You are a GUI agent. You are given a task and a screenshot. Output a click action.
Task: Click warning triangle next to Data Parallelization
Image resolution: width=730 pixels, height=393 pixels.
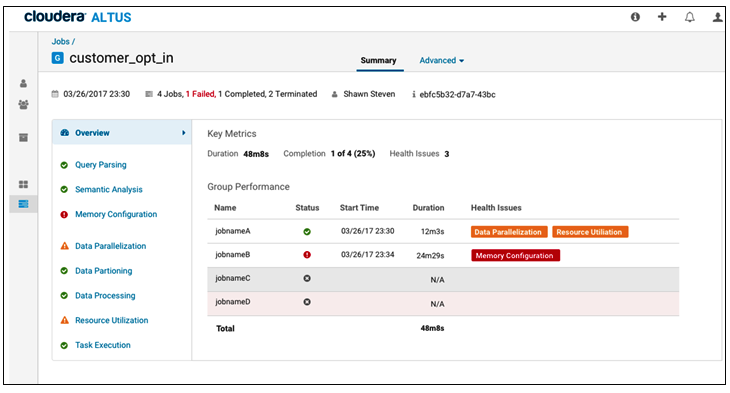pyautogui.click(x=65, y=246)
